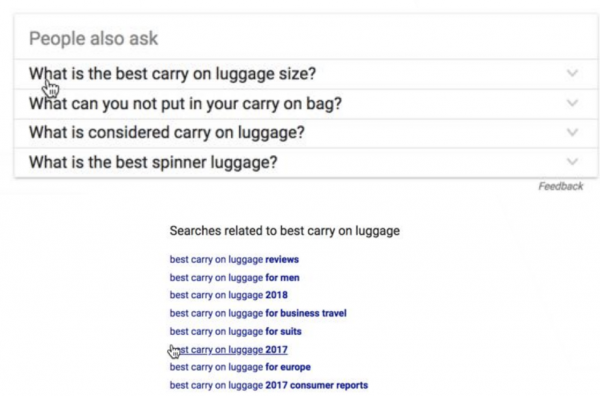Screen dimensions: 600x396
Task: Open related search 'best carry on luggage for suits'
Action: tap(236, 331)
